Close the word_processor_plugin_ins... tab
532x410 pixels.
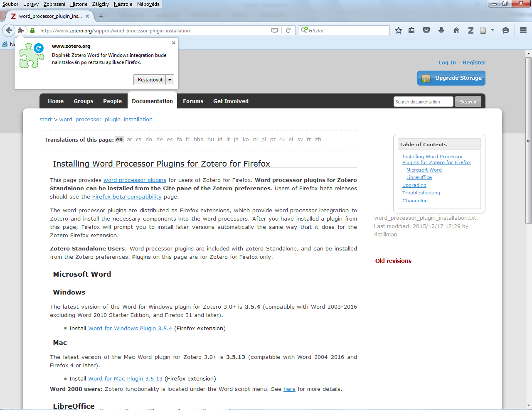tap(87, 16)
